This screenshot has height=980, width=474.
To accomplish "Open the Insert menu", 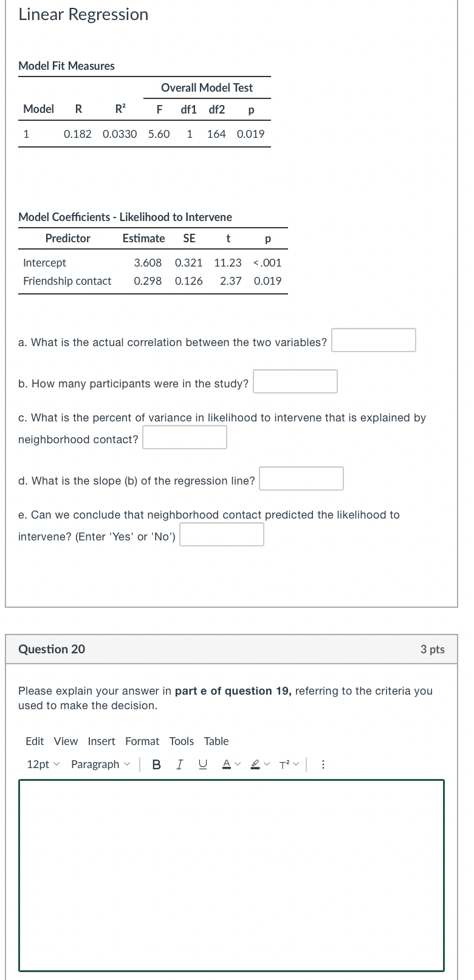I will point(101,741).
